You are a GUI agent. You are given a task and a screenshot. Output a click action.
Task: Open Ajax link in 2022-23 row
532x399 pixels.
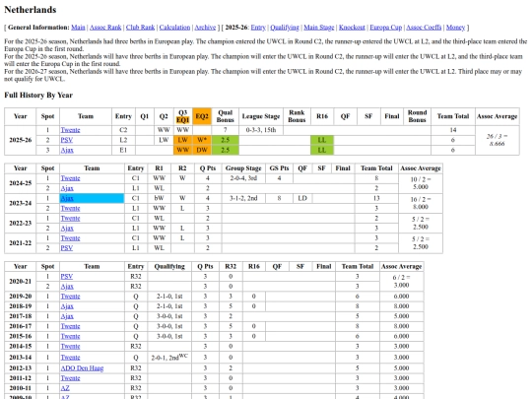coord(67,228)
